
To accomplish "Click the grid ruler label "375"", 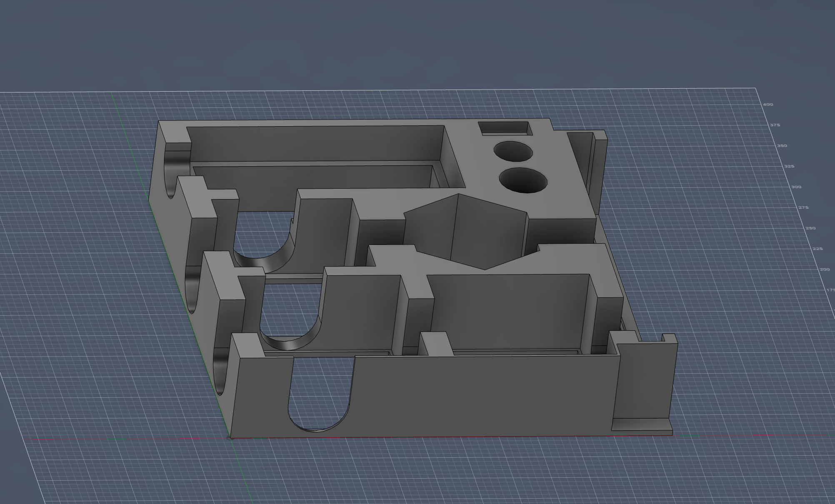I will [x=775, y=125].
